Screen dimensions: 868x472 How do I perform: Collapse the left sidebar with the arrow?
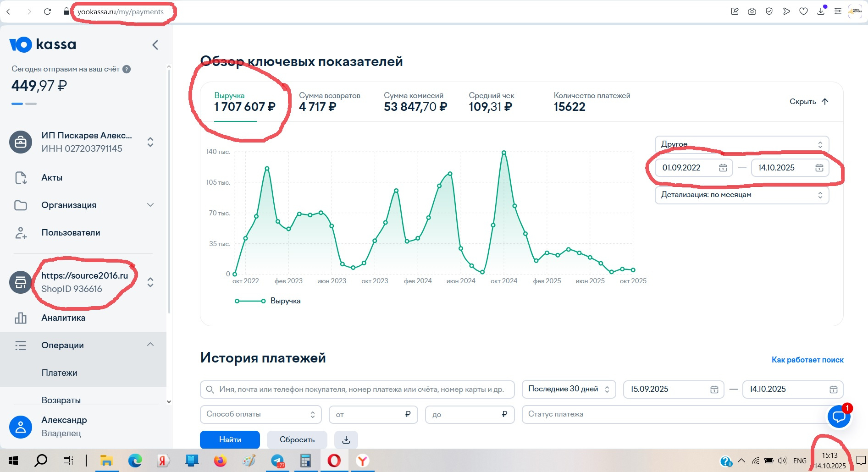[x=155, y=44]
